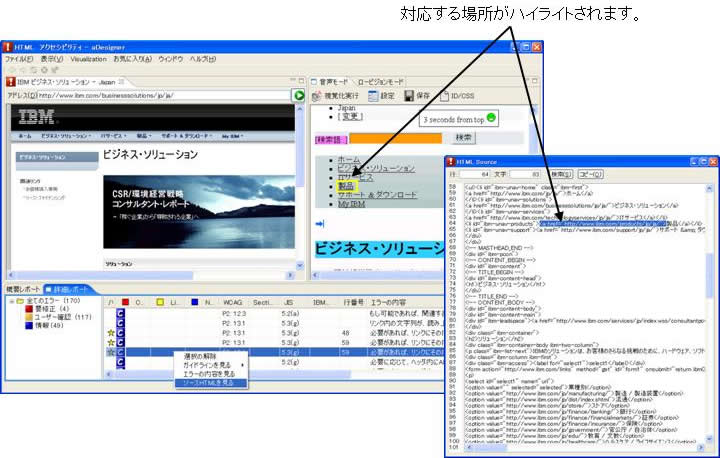Open ビジネス・ソリューション dropdown in page nav bar

(x=66, y=136)
